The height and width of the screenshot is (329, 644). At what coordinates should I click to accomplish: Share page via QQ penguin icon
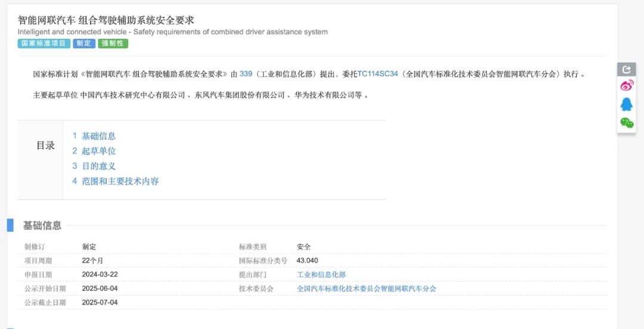coord(626,104)
